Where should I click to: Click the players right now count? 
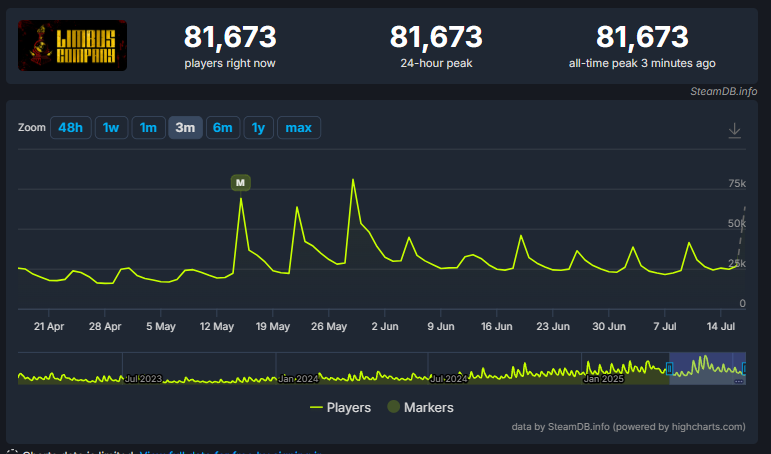click(x=230, y=37)
